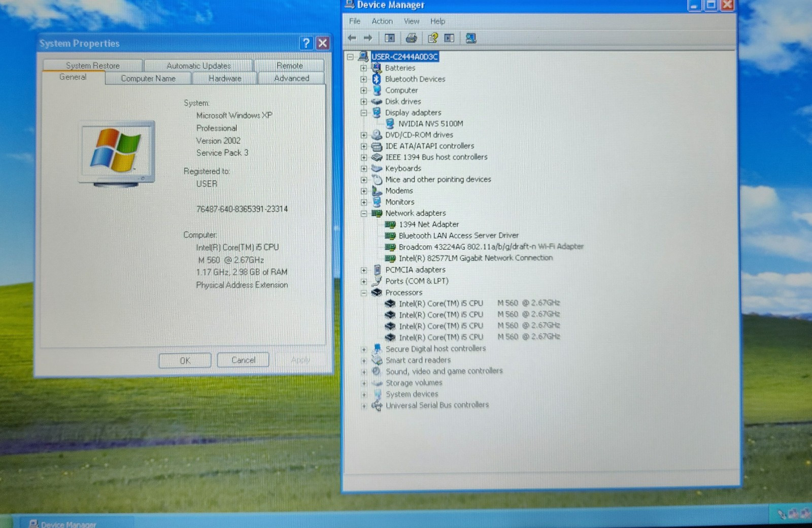The height and width of the screenshot is (528, 812).
Task: Close the System Properties dialog
Action: (x=322, y=43)
